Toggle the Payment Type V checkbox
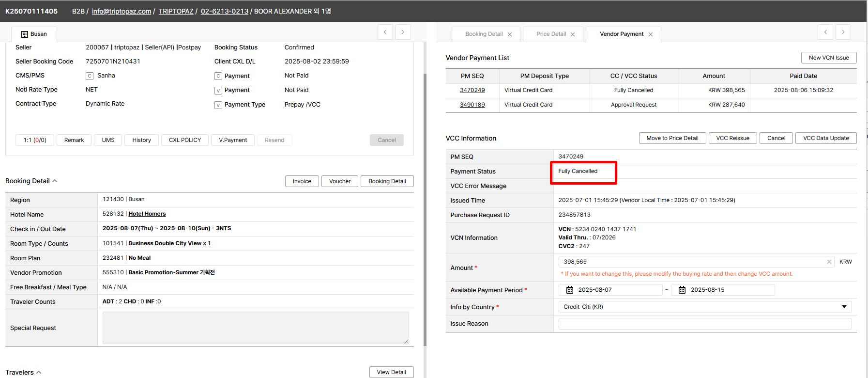The width and height of the screenshot is (868, 378). point(218,105)
